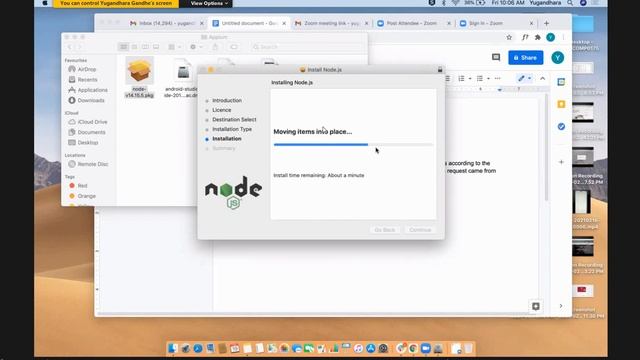Open Calendar side panel in Docs
The image size is (640, 360).
[561, 82]
